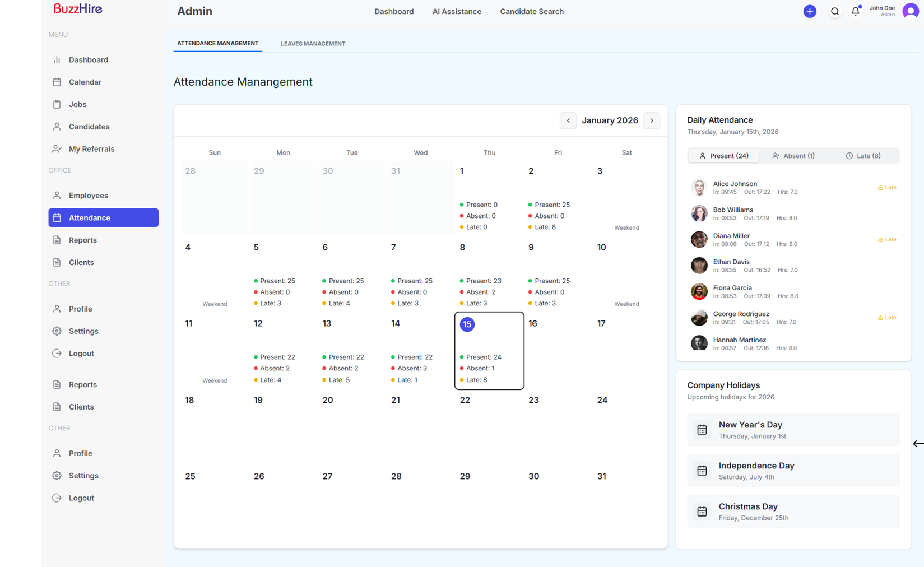Open the notifications bell
924x567 pixels.
point(855,11)
